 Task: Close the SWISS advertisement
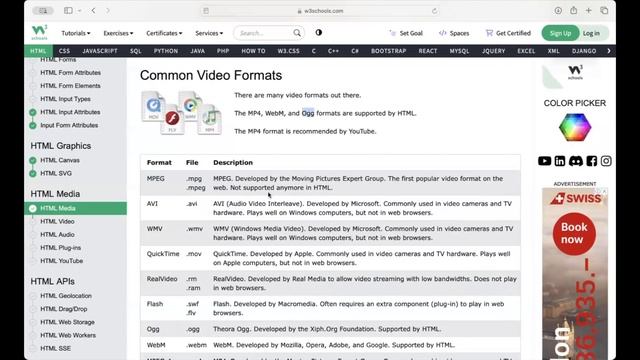tap(604, 191)
